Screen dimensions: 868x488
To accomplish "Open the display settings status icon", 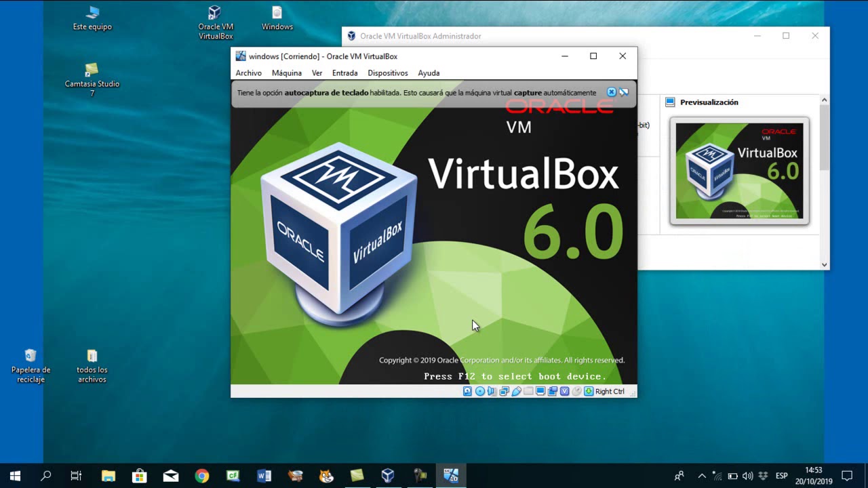I will [x=540, y=391].
